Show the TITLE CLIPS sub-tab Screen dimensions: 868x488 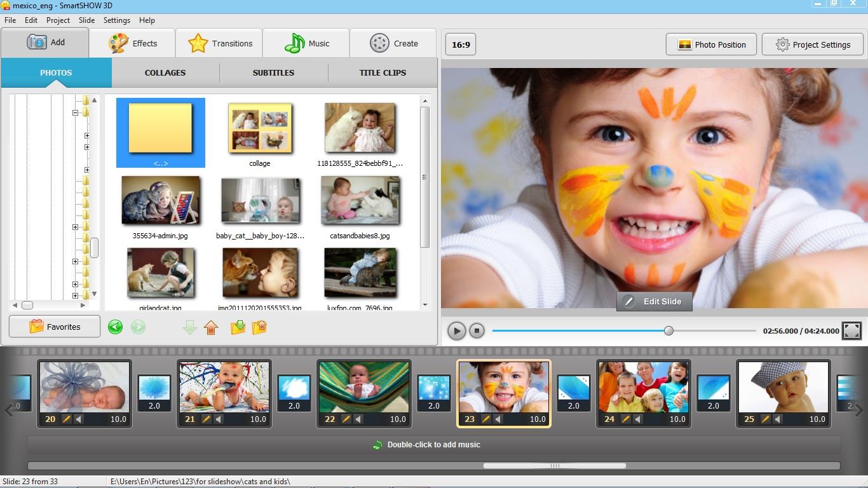(383, 72)
